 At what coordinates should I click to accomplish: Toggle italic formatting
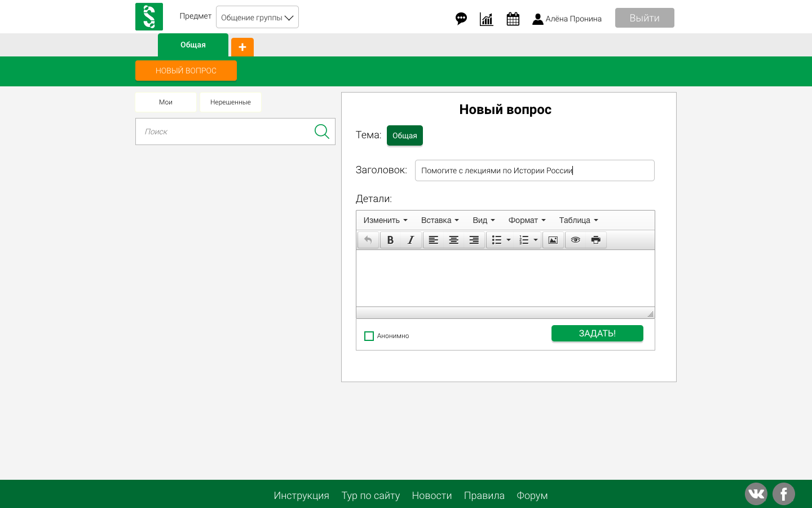coord(411,239)
